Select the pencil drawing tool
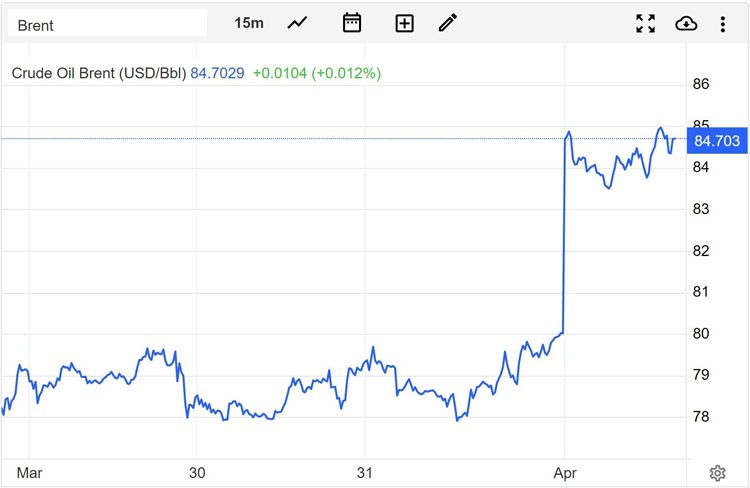Screen dimensions: 750x488 click(447, 23)
